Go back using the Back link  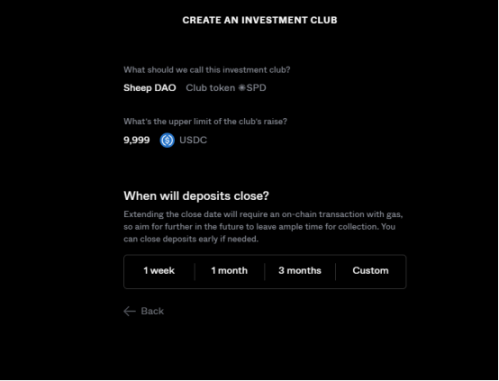pyautogui.click(x=144, y=311)
